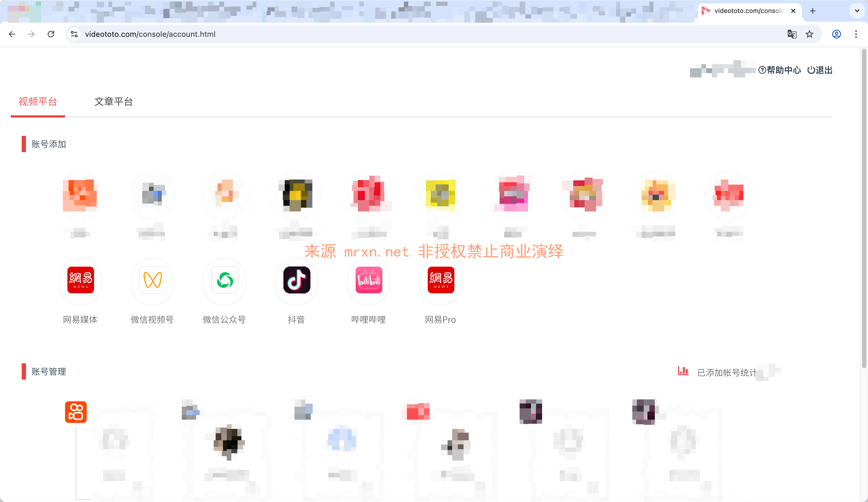Open the 帮助中心 help link
Viewport: 868px width, 502px height.
pyautogui.click(x=780, y=70)
